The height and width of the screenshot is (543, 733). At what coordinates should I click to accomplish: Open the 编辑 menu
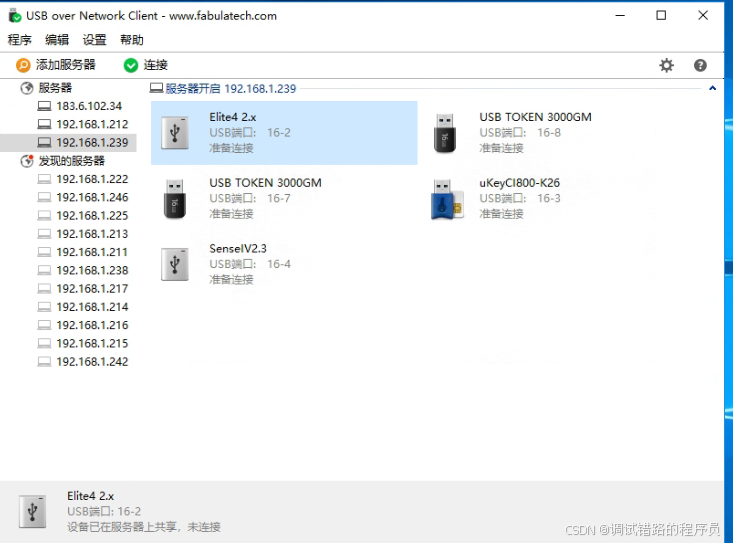pyautogui.click(x=57, y=40)
